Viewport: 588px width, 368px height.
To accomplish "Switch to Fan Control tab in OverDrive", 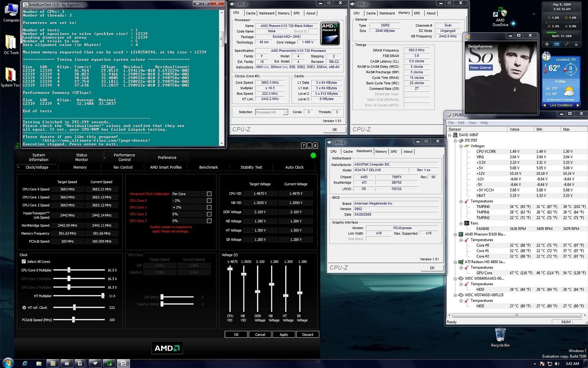I will 123,167.
